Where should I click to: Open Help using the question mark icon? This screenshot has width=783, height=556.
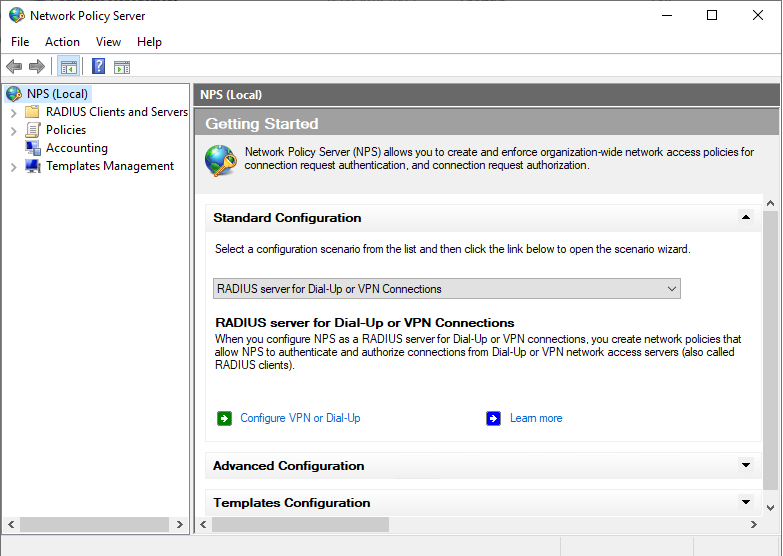[98, 67]
